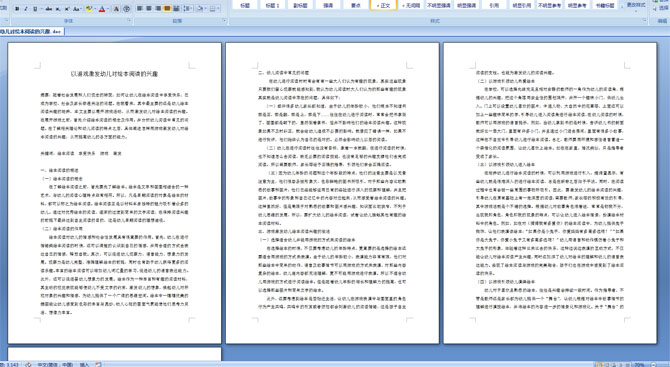Screen dimensions: 670x367
Task: Center the paragraph text
Action: [x=149, y=8]
